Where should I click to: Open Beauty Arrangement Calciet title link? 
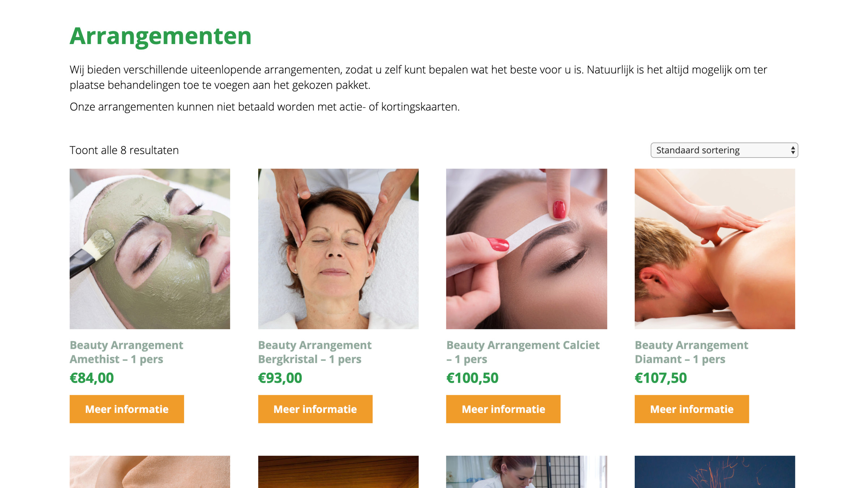(523, 352)
